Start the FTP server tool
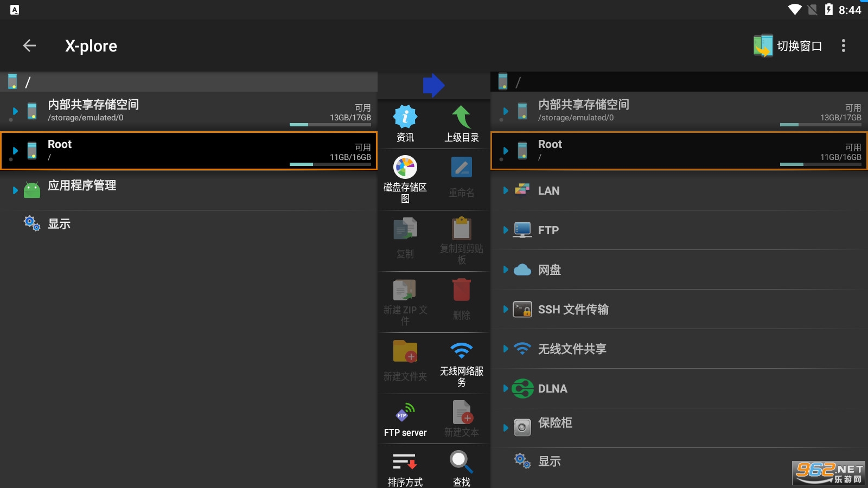The width and height of the screenshot is (868, 488). (405, 419)
